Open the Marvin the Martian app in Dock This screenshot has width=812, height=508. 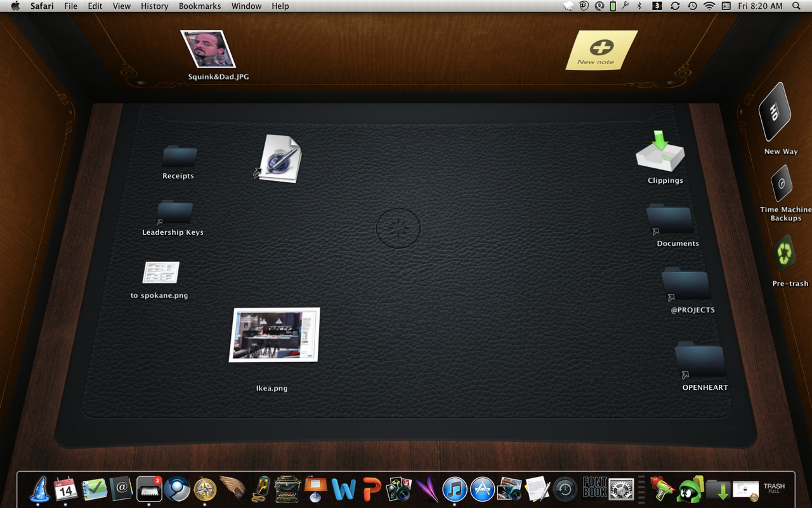[690, 489]
